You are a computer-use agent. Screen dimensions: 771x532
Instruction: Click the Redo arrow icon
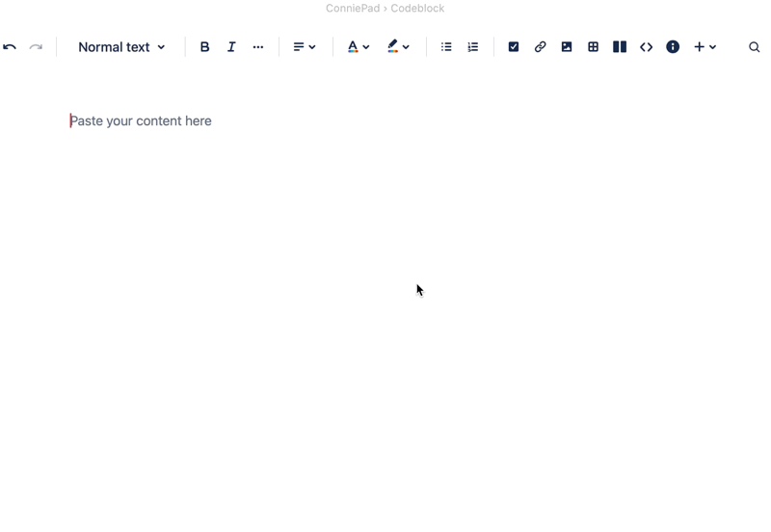(36, 47)
